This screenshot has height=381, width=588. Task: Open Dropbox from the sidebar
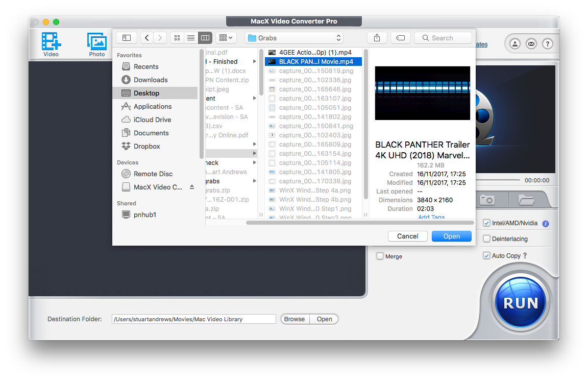[x=155, y=147]
